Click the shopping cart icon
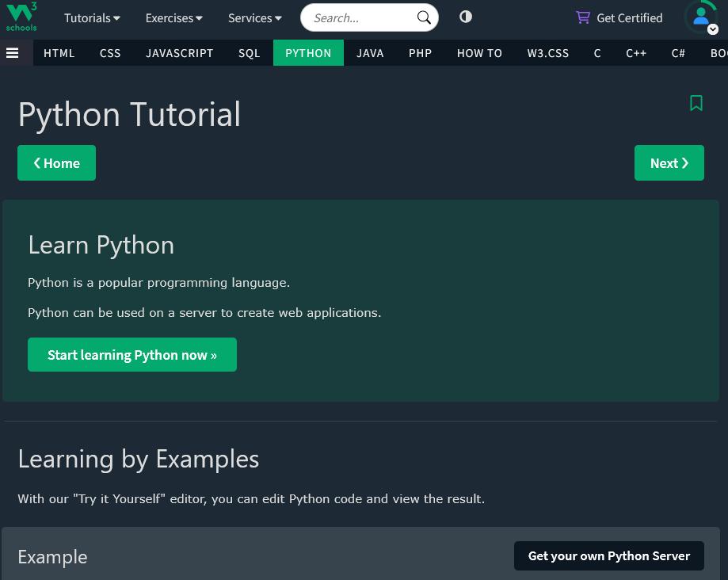This screenshot has width=728, height=580. (583, 17)
